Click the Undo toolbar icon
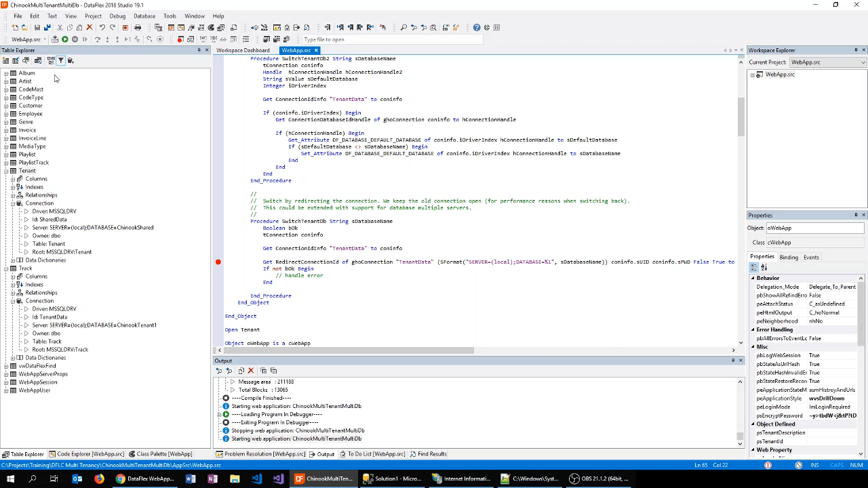This screenshot has height=488, width=868. (102, 28)
